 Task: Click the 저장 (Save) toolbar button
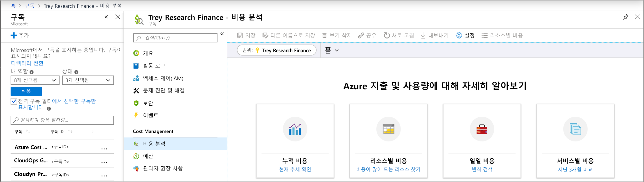pos(246,36)
